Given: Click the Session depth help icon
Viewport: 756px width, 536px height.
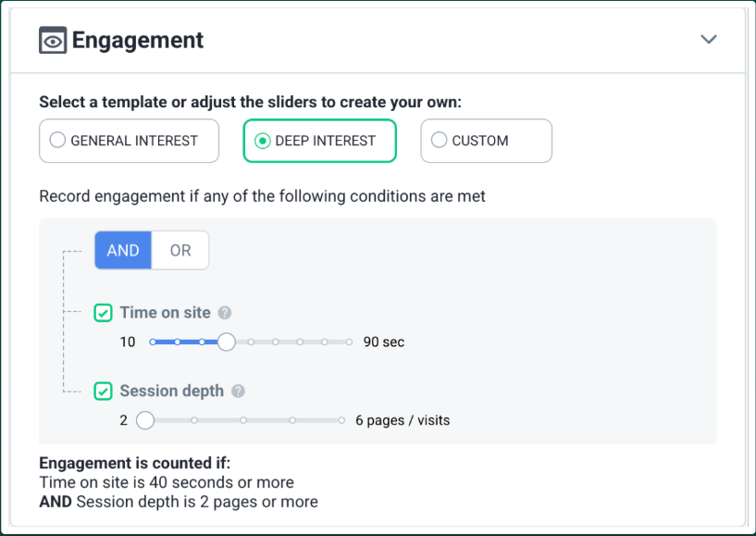Looking at the screenshot, I should click(x=238, y=392).
